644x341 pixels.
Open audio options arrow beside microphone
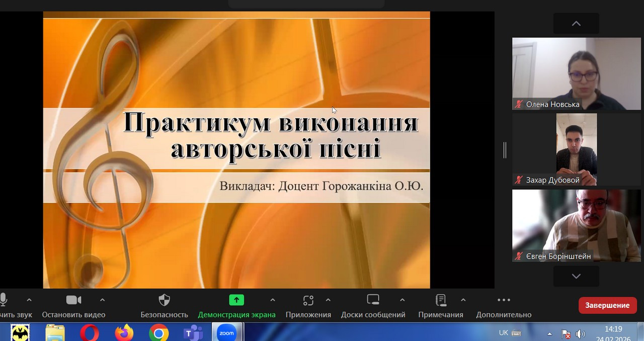29,300
